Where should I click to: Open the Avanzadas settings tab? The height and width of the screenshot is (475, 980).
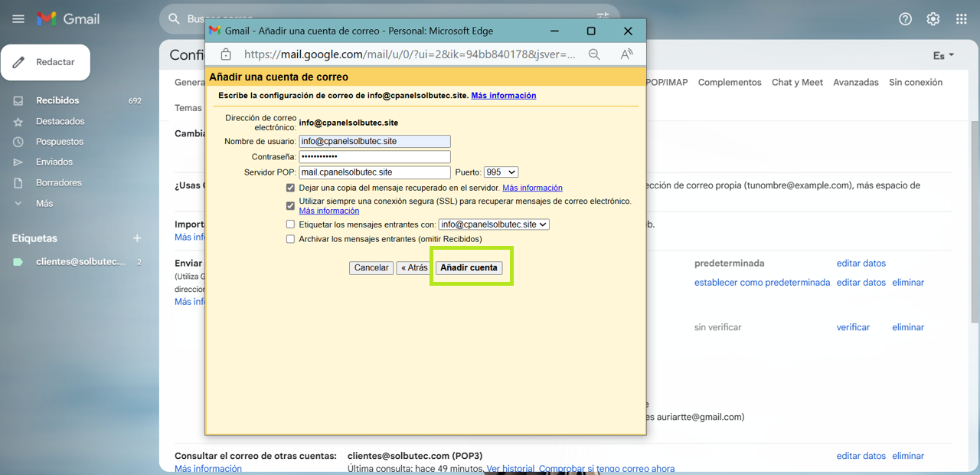pos(855,82)
